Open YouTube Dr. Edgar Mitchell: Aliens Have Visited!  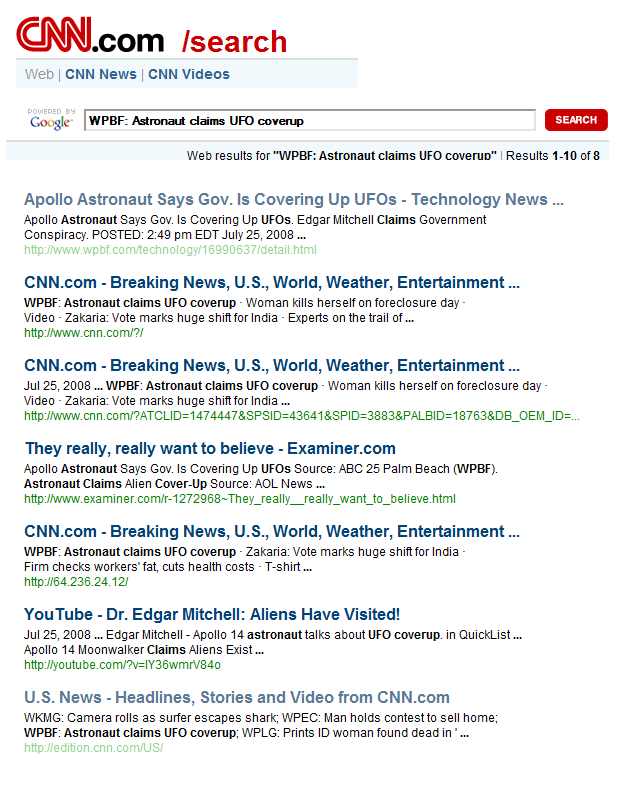click(212, 615)
